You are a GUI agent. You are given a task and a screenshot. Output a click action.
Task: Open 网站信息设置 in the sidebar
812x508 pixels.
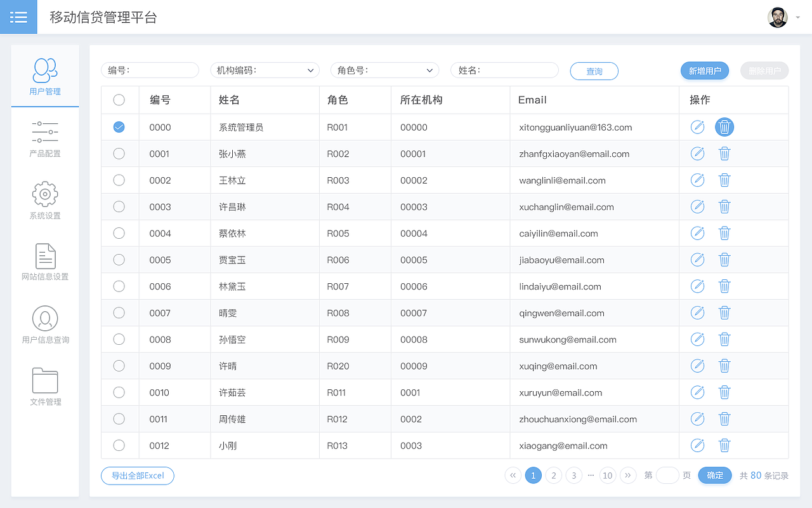[x=45, y=260]
